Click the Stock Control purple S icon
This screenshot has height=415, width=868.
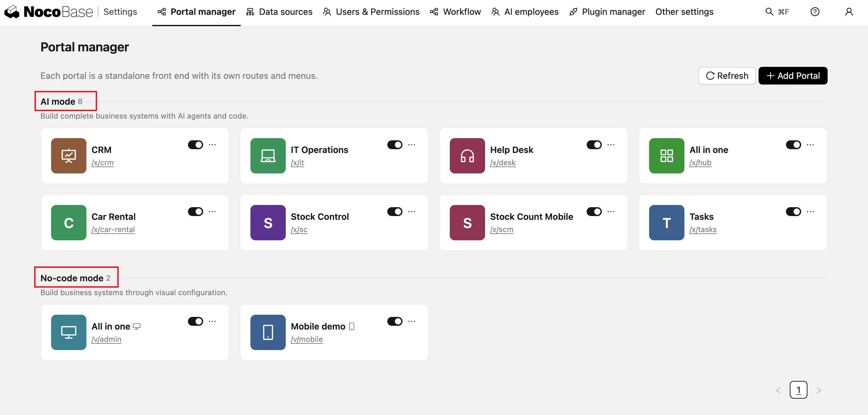point(268,223)
